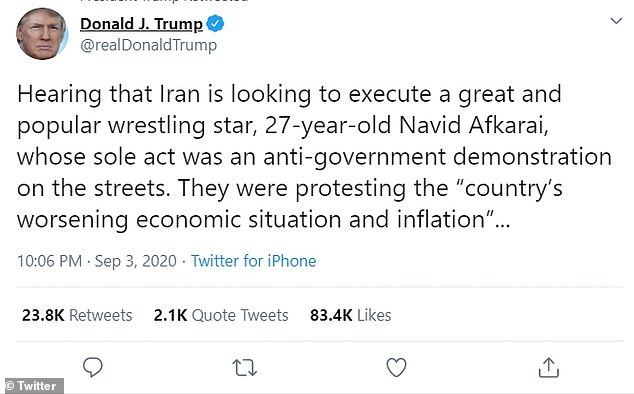
Task: Open the Twitter for iPhone source link
Action: [254, 261]
